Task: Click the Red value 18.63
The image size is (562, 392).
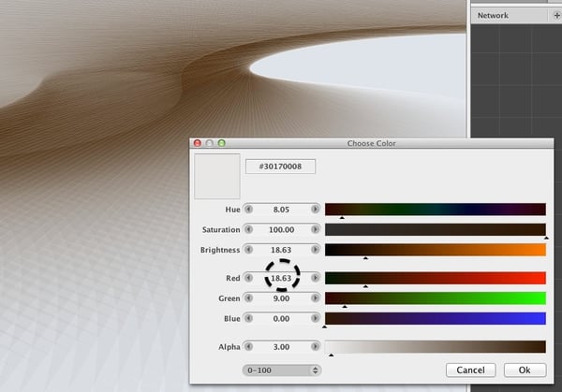Action: [x=281, y=278]
